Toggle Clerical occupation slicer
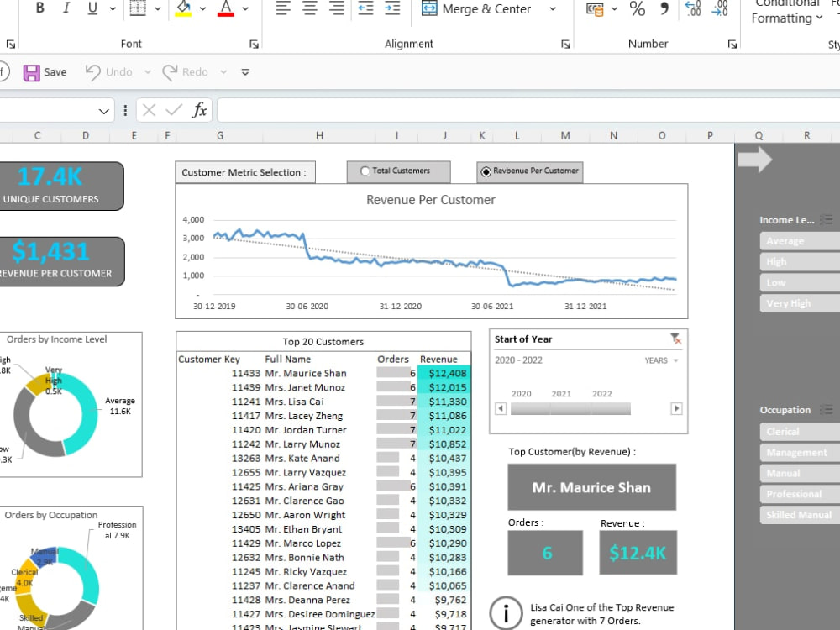Screen dimensions: 840x630 point(800,432)
